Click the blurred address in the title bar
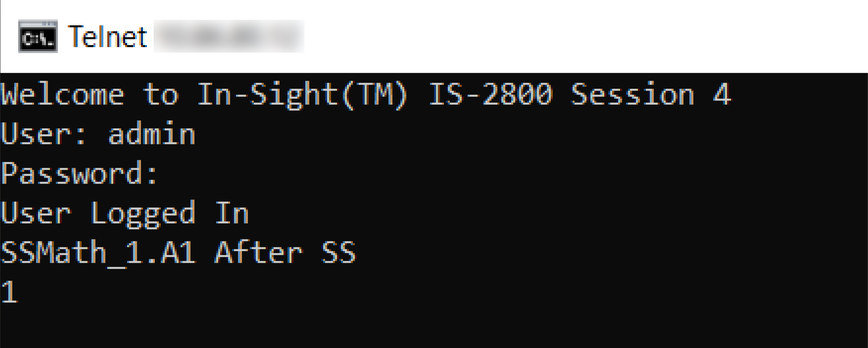Image resolution: width=868 pixels, height=348 pixels. pyautogui.click(x=228, y=36)
